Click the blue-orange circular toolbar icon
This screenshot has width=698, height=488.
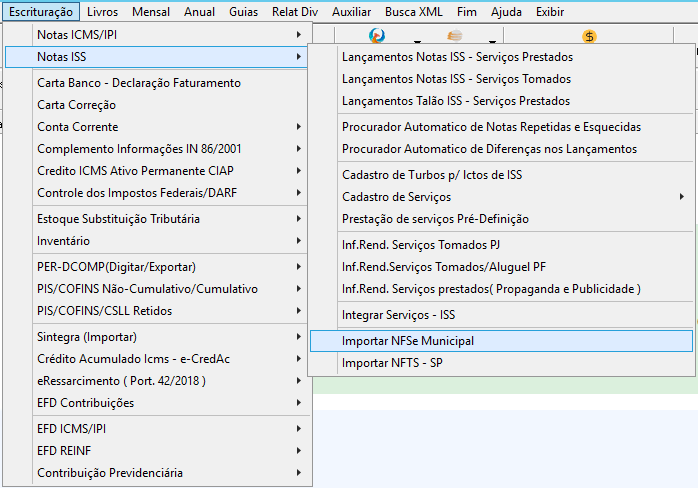[377, 36]
